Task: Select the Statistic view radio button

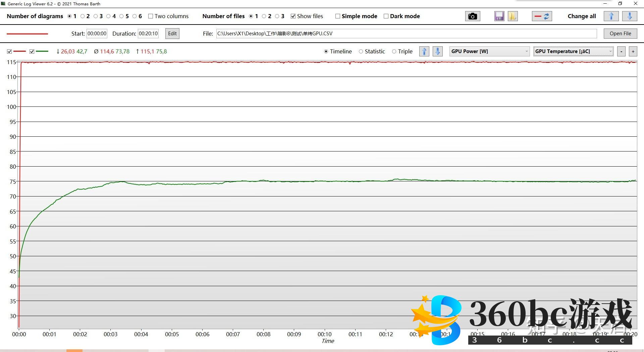Action: tap(361, 51)
